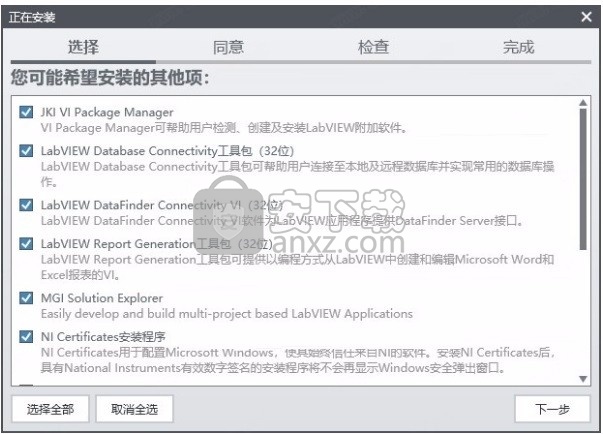Proceed with the 下一步 button
The height and width of the screenshot is (434, 603).
point(552,409)
